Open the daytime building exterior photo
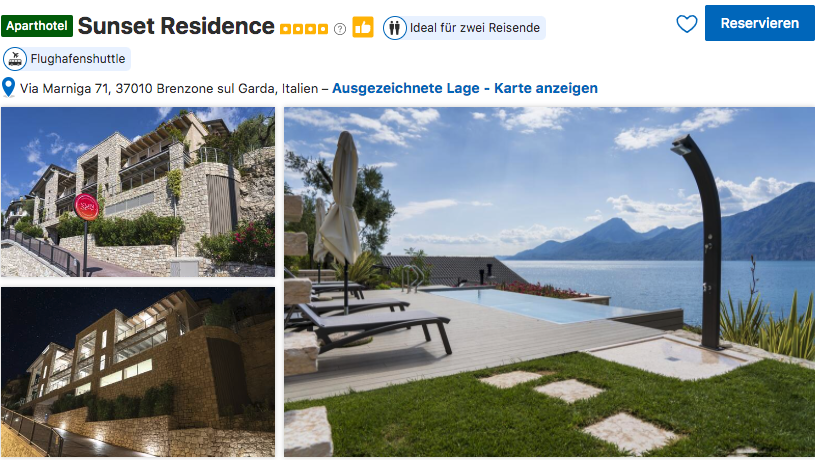The width and height of the screenshot is (815, 460). (x=138, y=192)
